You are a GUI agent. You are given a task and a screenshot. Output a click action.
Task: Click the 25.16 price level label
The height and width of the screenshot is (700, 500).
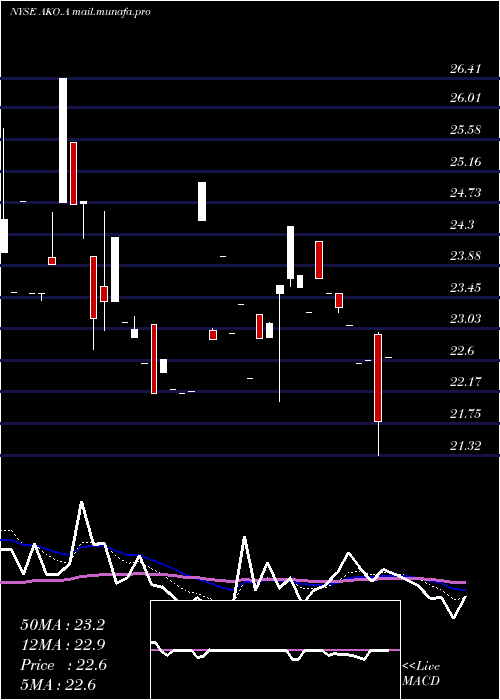pos(466,162)
